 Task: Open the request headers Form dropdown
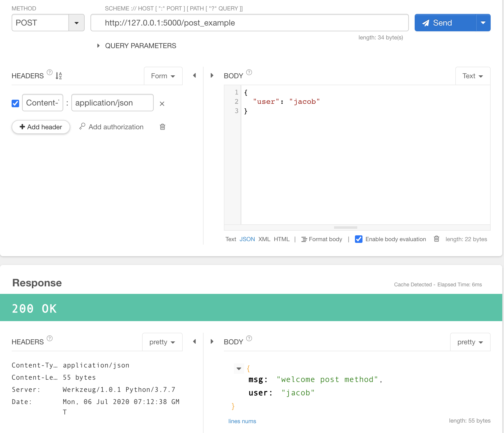pos(163,76)
